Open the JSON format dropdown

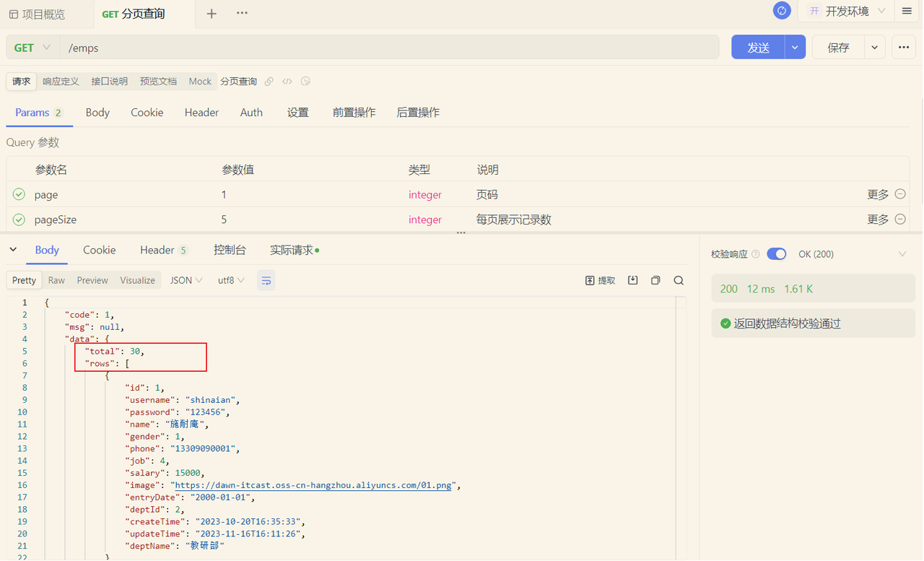coord(186,280)
